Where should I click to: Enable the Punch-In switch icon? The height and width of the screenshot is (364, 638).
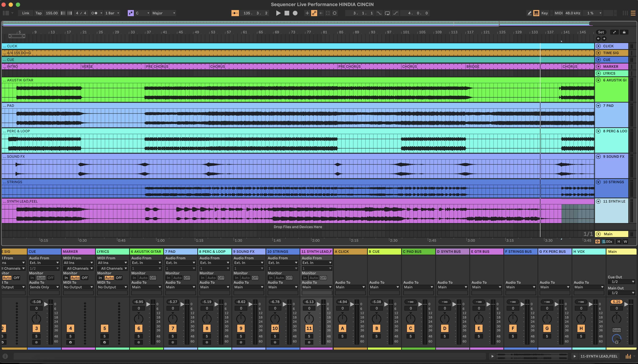click(x=379, y=13)
